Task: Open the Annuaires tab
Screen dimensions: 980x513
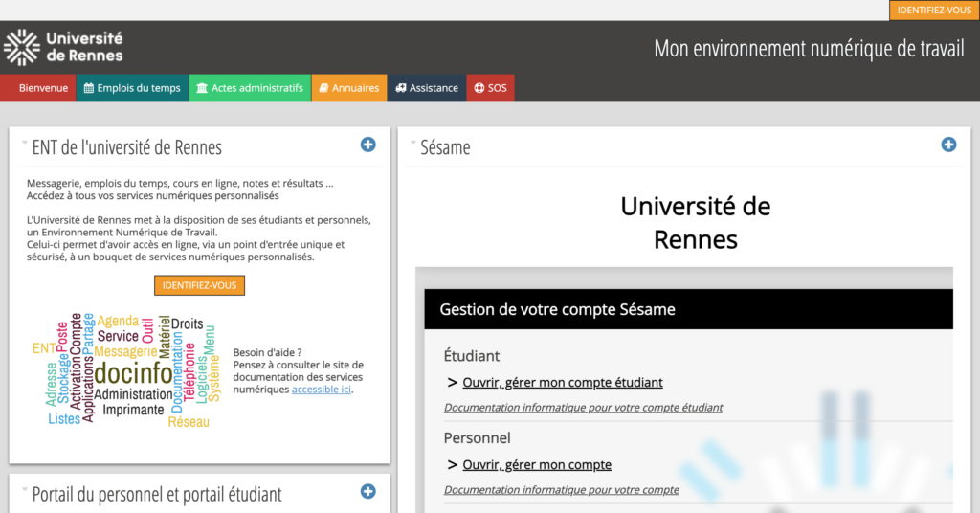Action: click(349, 88)
